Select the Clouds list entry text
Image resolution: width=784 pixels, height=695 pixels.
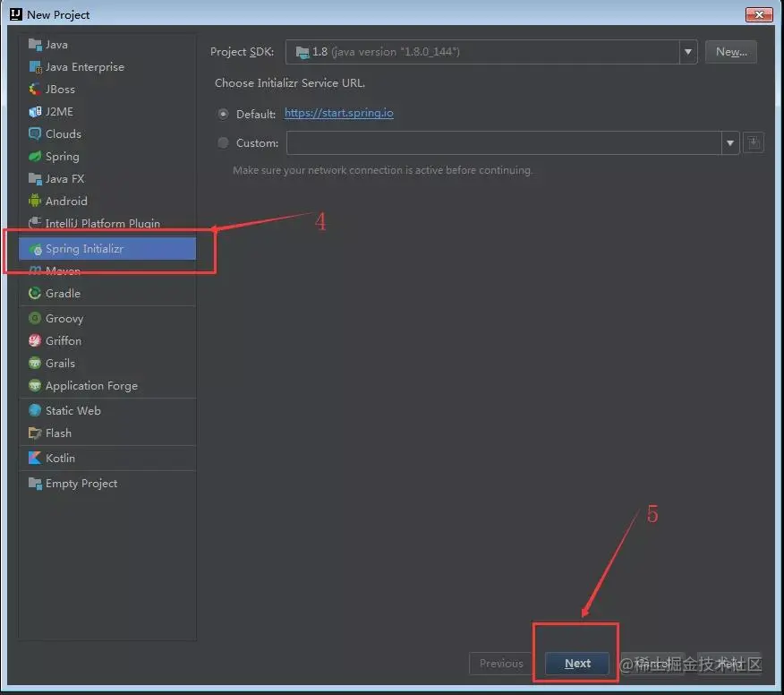point(64,133)
